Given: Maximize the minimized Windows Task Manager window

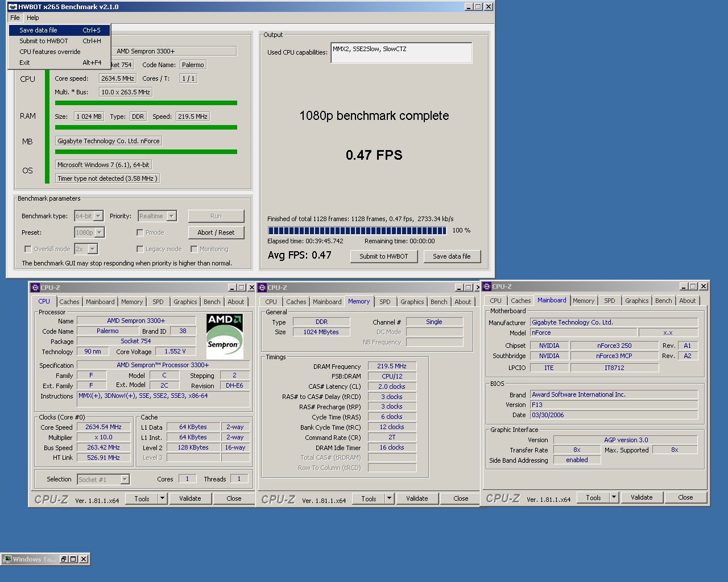Looking at the screenshot, I should tap(73, 559).
